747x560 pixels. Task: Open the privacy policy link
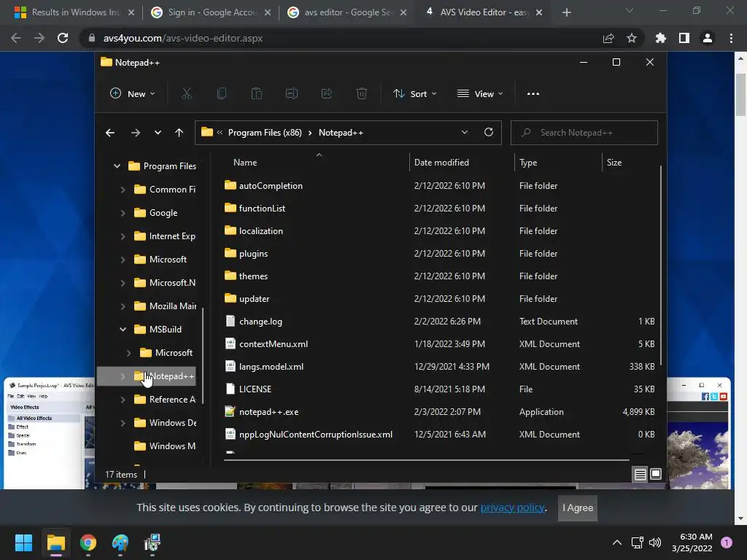(512, 507)
